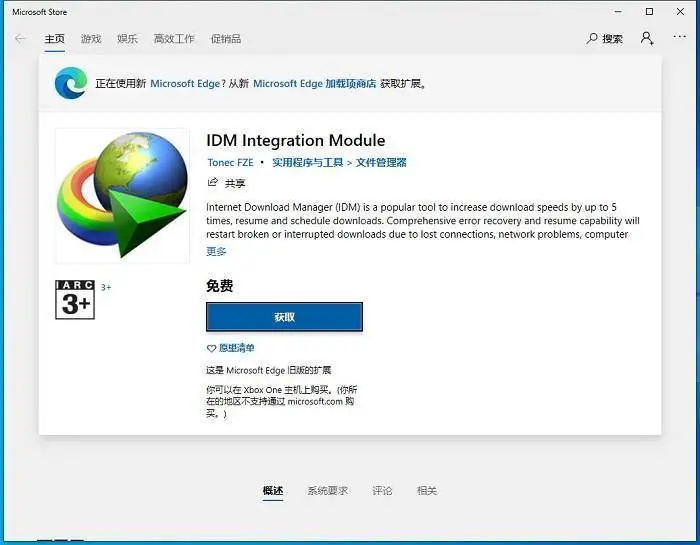Screen dimensions: 700x545
Task: Open the search magnifier
Action: point(592,38)
